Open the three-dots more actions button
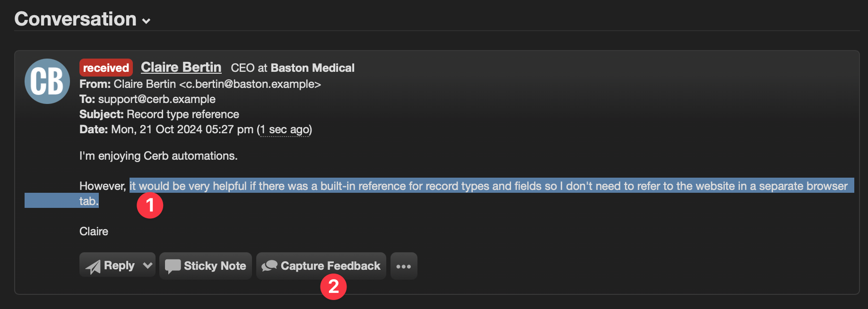868x309 pixels. tap(404, 266)
